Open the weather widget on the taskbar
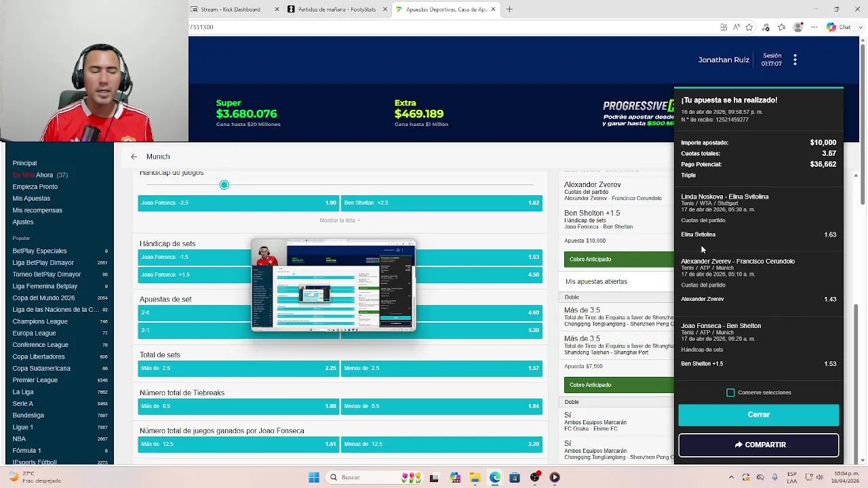The image size is (868, 488). tap(34, 477)
